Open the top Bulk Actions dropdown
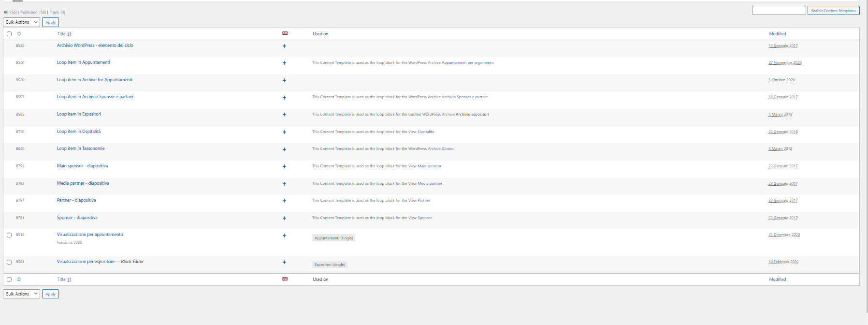Viewport: 868px width, 325px height. click(22, 22)
